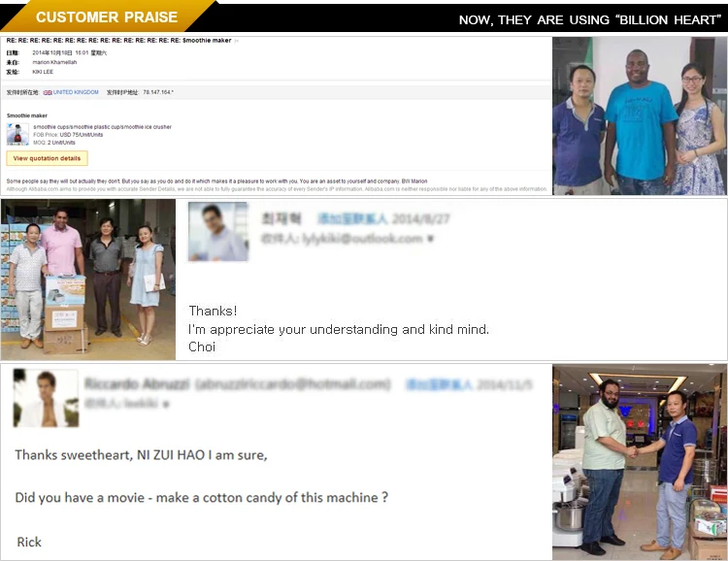
Task: Click the 'NOW, THEY ARE USING BILLION HEART' header text
Action: tap(589, 20)
